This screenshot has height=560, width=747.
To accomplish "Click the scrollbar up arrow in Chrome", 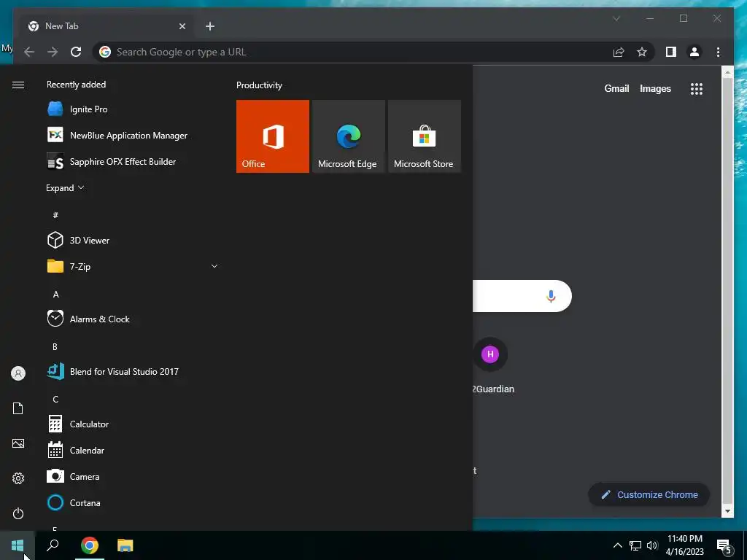I will point(727,72).
